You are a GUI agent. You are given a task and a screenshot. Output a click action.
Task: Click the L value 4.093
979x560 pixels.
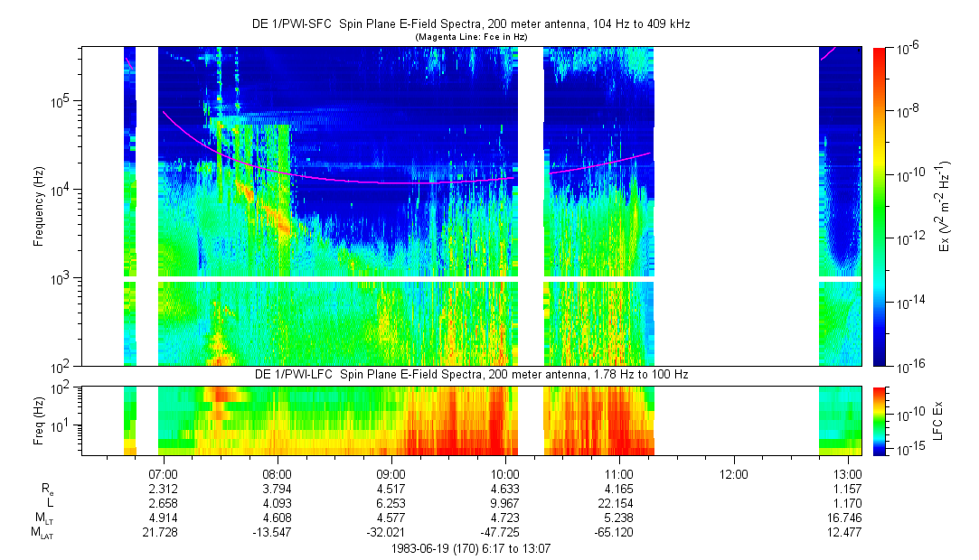[278, 503]
